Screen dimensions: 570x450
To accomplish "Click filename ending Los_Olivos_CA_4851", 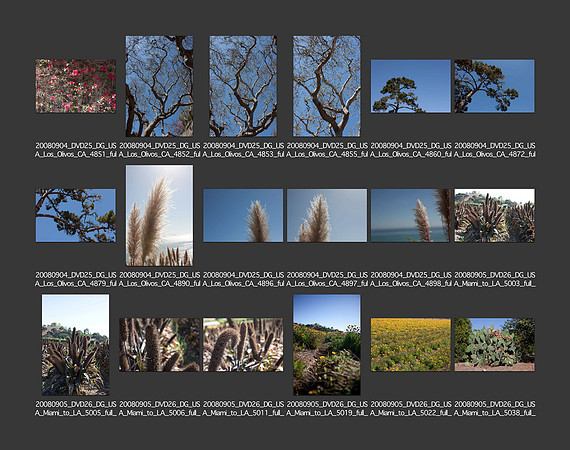I will coord(76,150).
